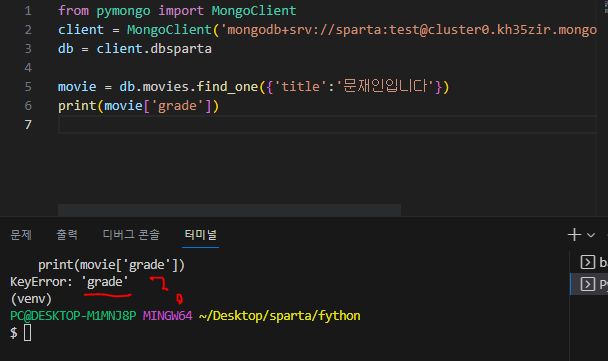Open the 디버그 콘솔 tab
This screenshot has height=361, width=608.
pos(131,235)
